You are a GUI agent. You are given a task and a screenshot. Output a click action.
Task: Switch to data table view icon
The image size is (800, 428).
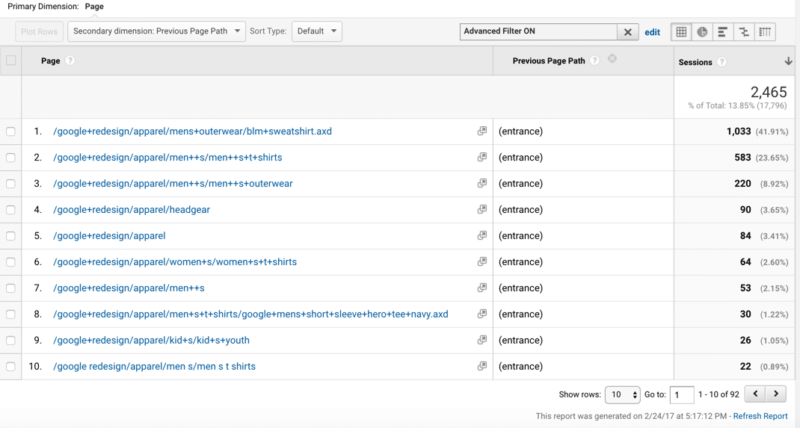(x=681, y=32)
